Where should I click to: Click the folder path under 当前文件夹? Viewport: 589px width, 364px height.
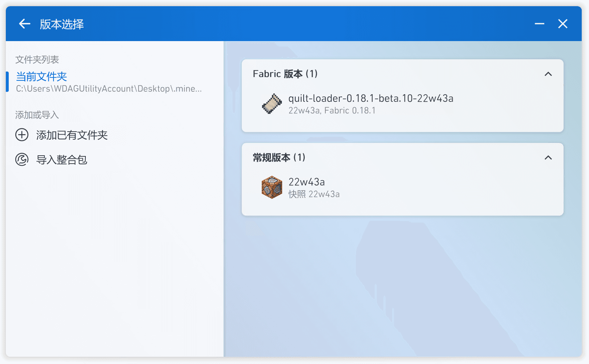pos(108,88)
